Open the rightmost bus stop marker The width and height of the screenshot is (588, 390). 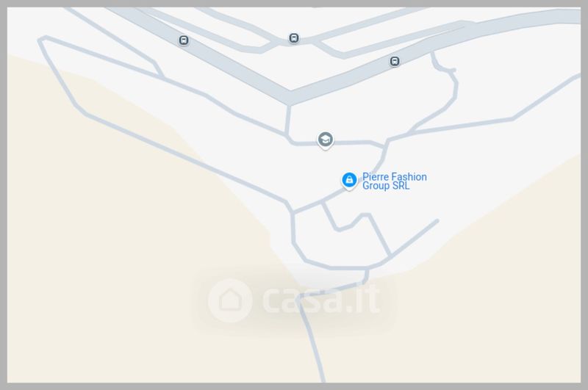pos(394,61)
